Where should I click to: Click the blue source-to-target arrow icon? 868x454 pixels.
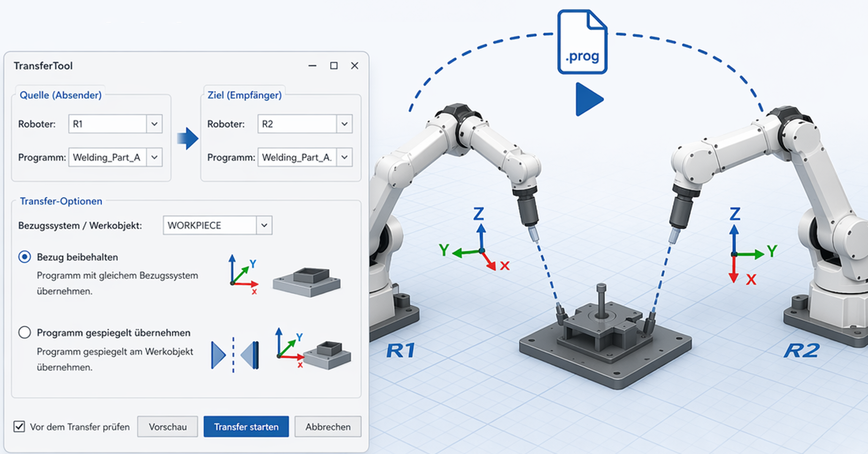188,138
